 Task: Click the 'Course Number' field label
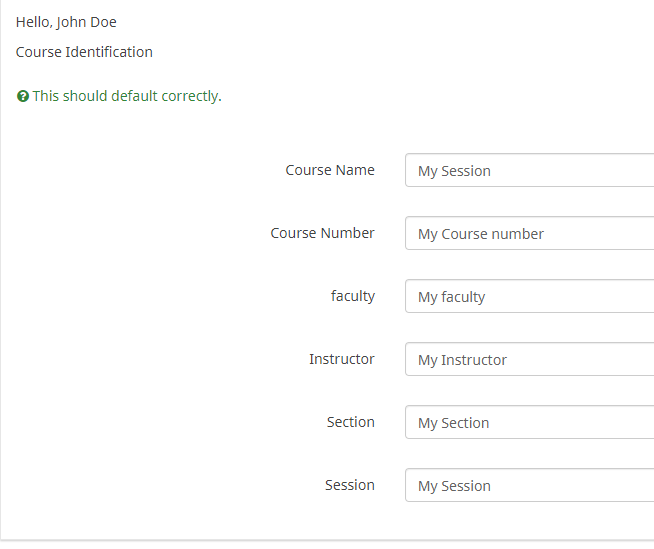322,233
